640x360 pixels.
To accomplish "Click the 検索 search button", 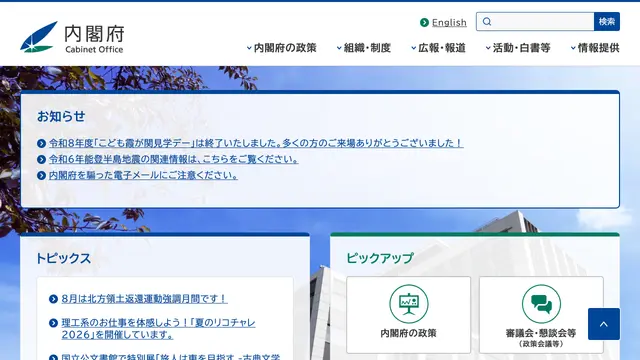I will click(607, 22).
